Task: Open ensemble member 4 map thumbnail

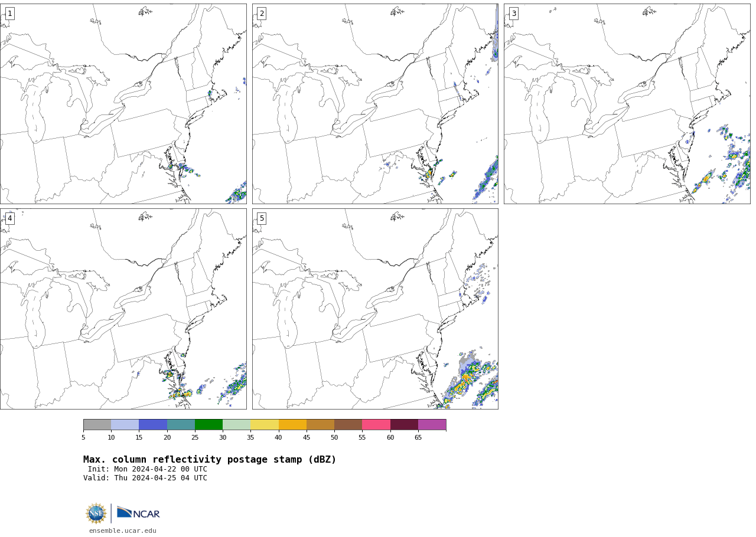Action: click(123, 309)
